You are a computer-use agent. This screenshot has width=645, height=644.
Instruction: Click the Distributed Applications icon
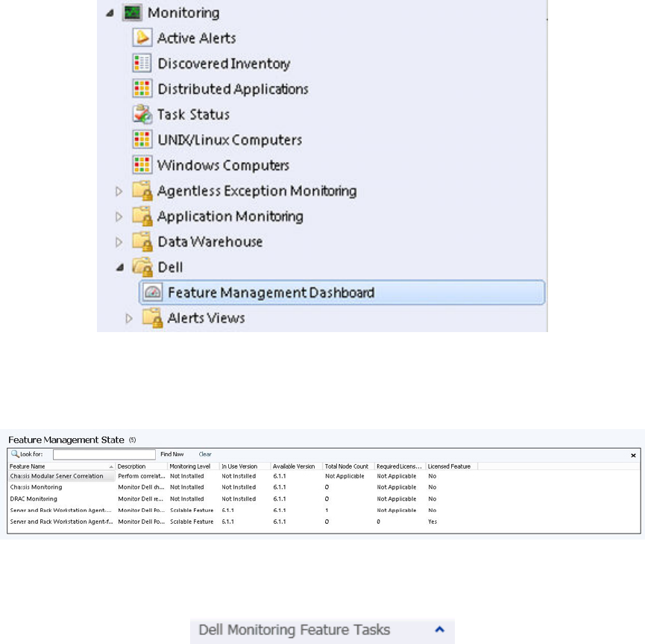[x=142, y=89]
